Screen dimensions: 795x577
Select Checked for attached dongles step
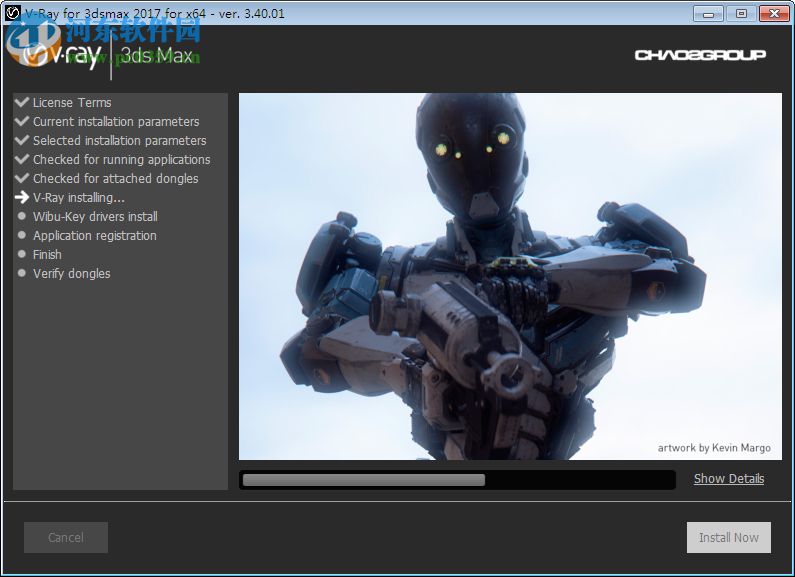(x=116, y=178)
